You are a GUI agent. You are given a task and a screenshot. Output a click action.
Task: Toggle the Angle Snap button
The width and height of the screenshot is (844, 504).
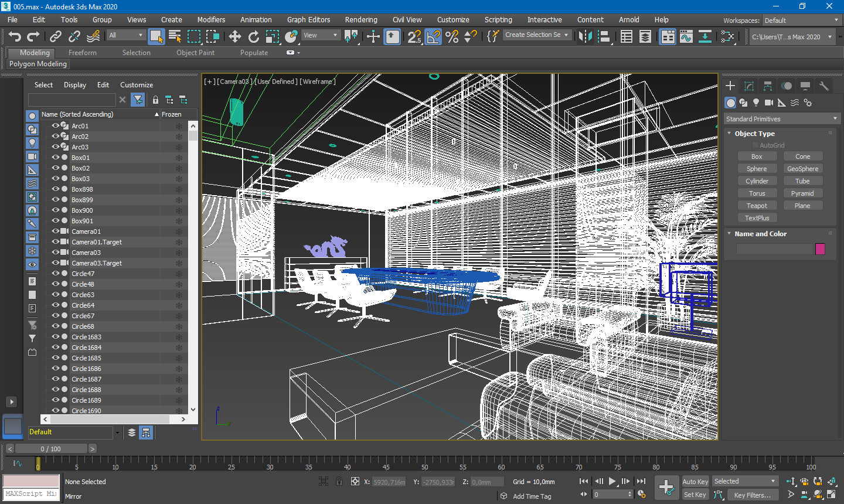click(433, 37)
